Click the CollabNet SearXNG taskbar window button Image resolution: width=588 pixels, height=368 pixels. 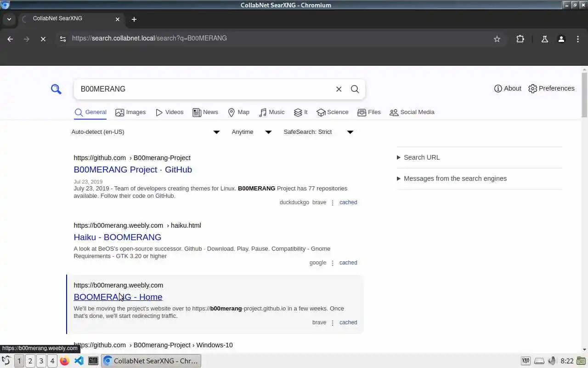click(x=151, y=361)
